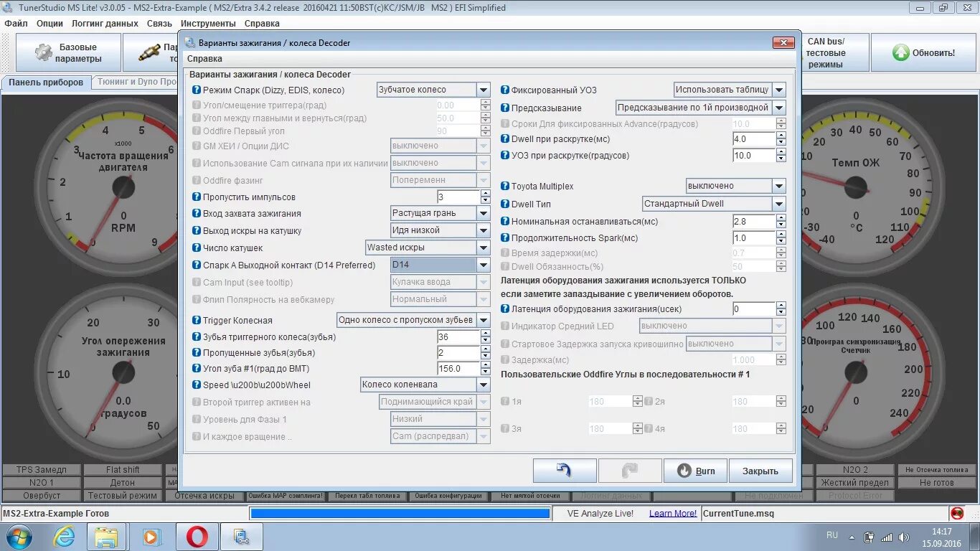
Task: Open CAN bus/тестовые режимы button
Action: click(826, 52)
